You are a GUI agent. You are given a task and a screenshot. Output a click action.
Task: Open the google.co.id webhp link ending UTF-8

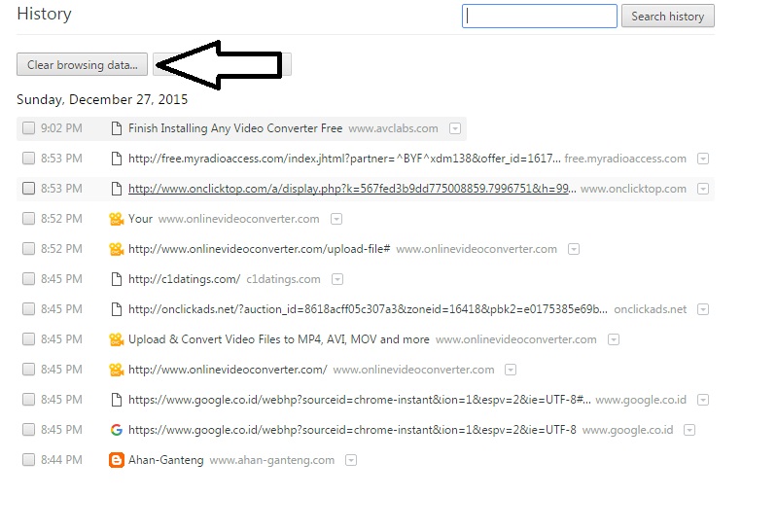tap(352, 430)
